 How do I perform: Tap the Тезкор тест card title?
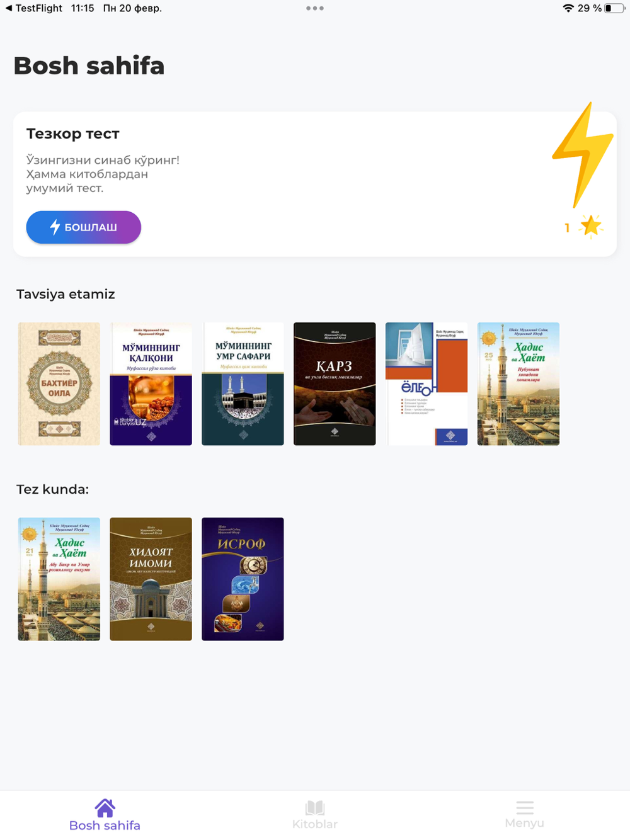tap(73, 133)
